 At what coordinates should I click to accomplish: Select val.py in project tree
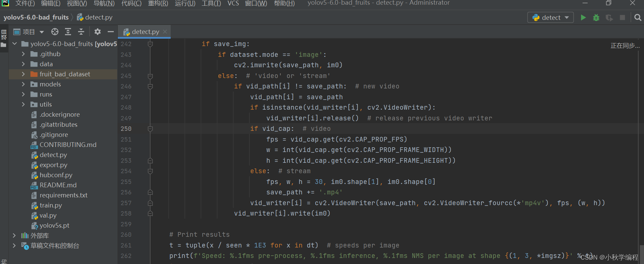pyautogui.click(x=48, y=215)
